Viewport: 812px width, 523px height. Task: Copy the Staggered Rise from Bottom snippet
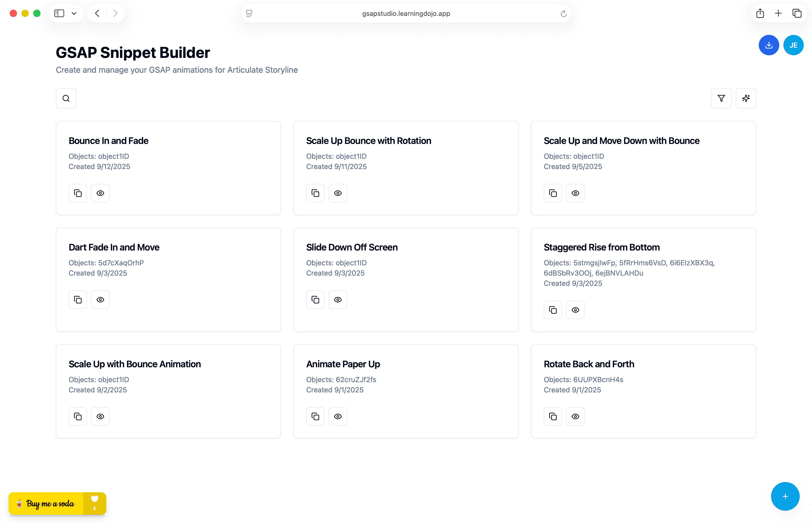[x=553, y=310]
